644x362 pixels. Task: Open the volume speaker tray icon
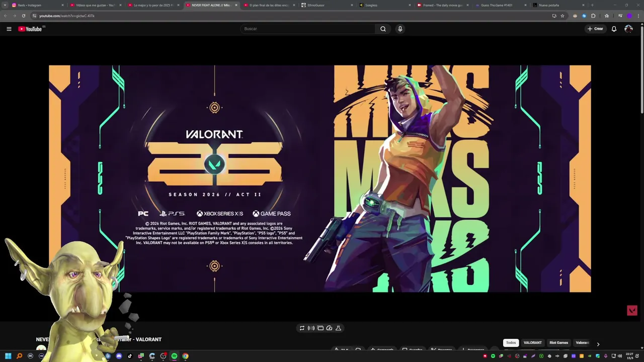(620, 356)
